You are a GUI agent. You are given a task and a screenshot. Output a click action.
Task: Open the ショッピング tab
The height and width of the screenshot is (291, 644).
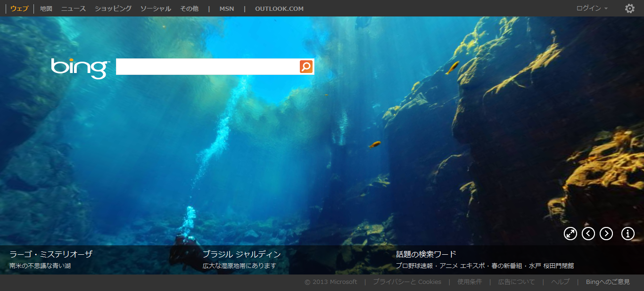click(x=113, y=8)
